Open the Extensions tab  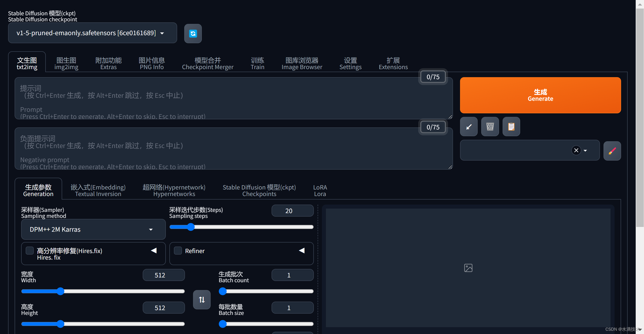coord(393,63)
